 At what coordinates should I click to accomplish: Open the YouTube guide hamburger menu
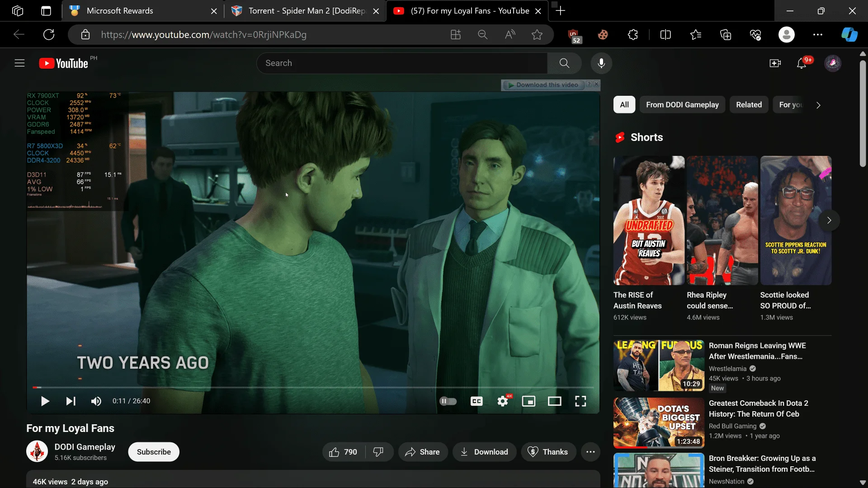tap(19, 63)
